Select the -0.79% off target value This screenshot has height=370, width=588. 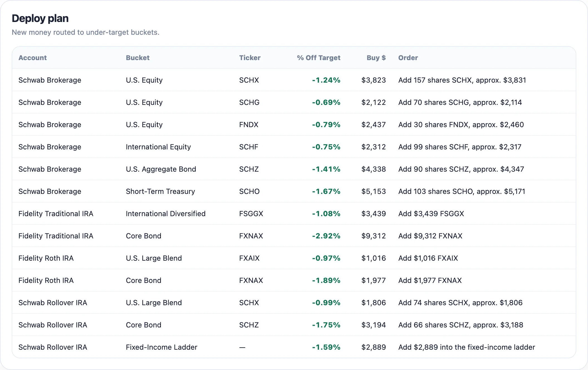326,125
